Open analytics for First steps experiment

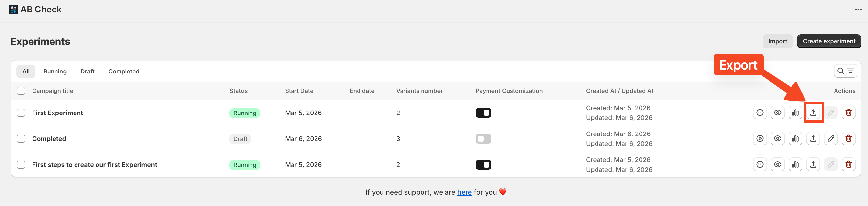coord(795,165)
